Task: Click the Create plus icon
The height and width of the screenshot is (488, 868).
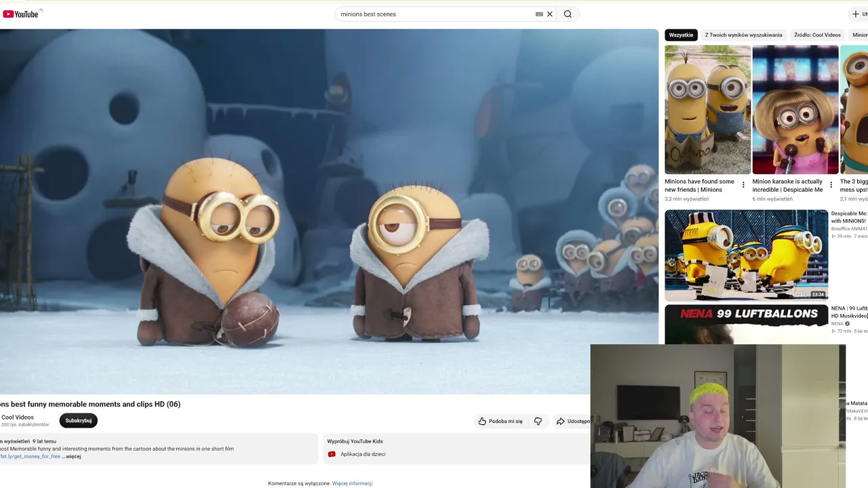Action: [855, 14]
